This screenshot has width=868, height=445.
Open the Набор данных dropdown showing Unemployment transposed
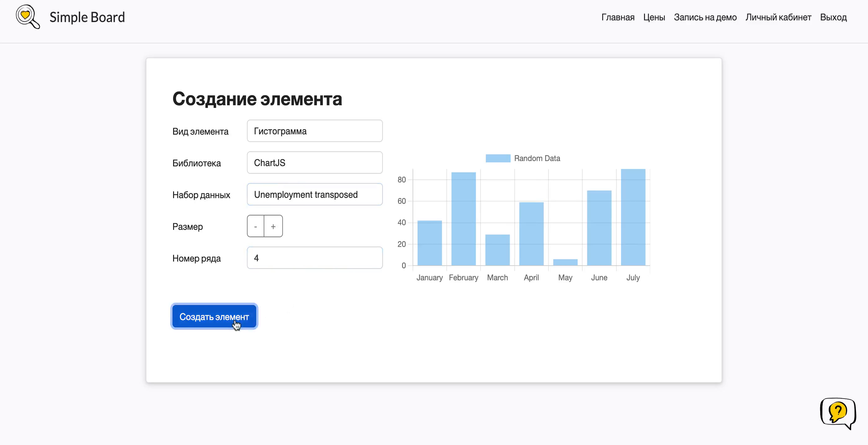[x=314, y=194]
